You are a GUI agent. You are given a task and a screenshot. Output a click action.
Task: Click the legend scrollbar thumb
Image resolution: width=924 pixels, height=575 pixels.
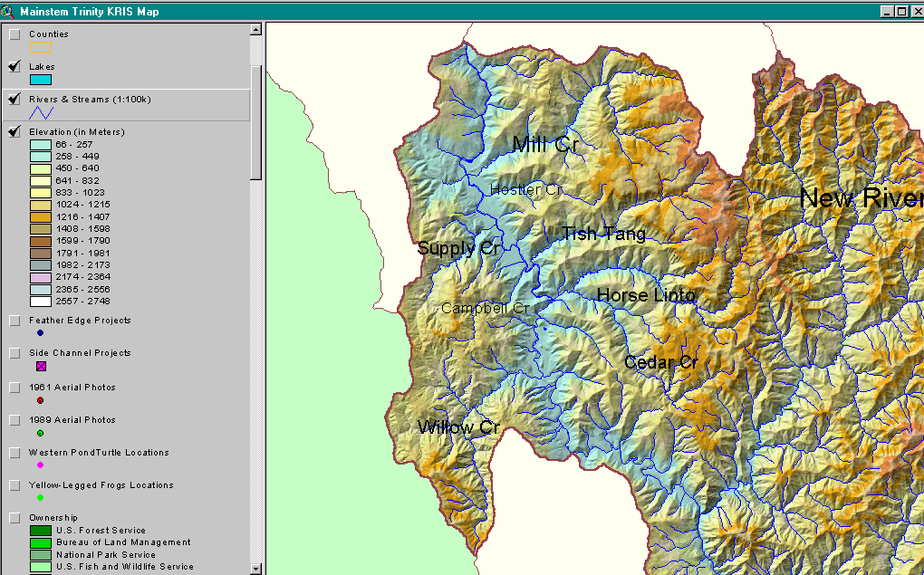coord(255,122)
